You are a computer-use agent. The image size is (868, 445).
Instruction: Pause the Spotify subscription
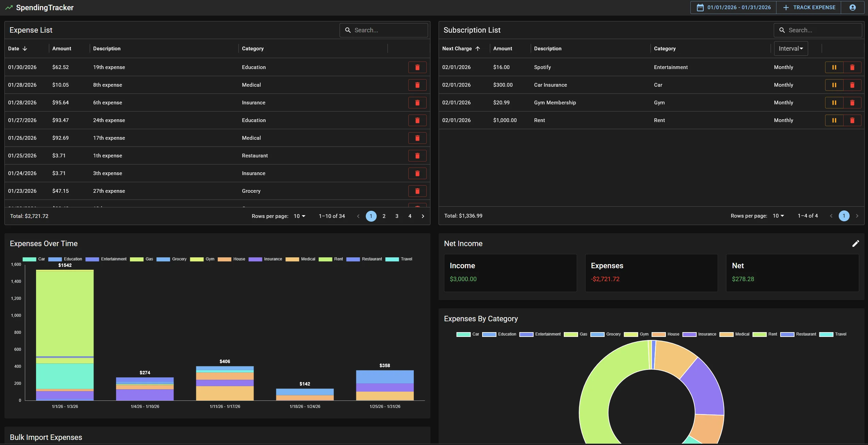(834, 67)
